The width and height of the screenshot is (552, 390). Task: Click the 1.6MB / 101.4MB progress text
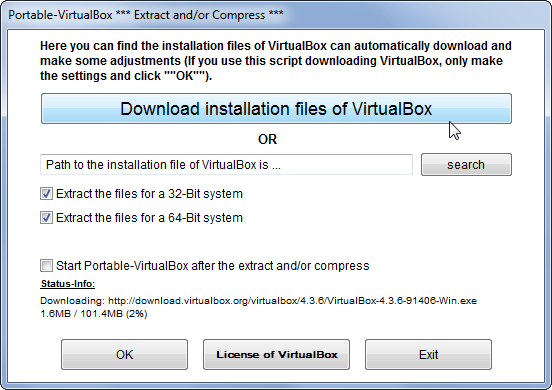pyautogui.click(x=94, y=314)
